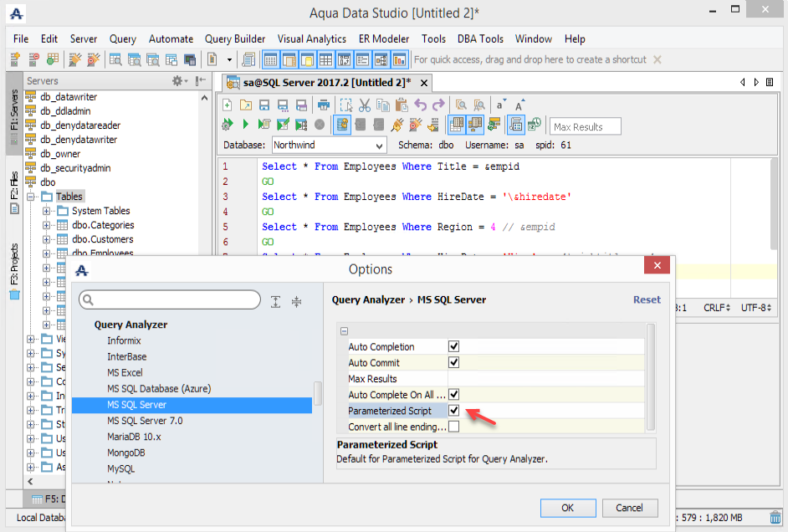Viewport: 788px width, 532px height.
Task: Click the Paste clipboard icon
Action: 401,105
